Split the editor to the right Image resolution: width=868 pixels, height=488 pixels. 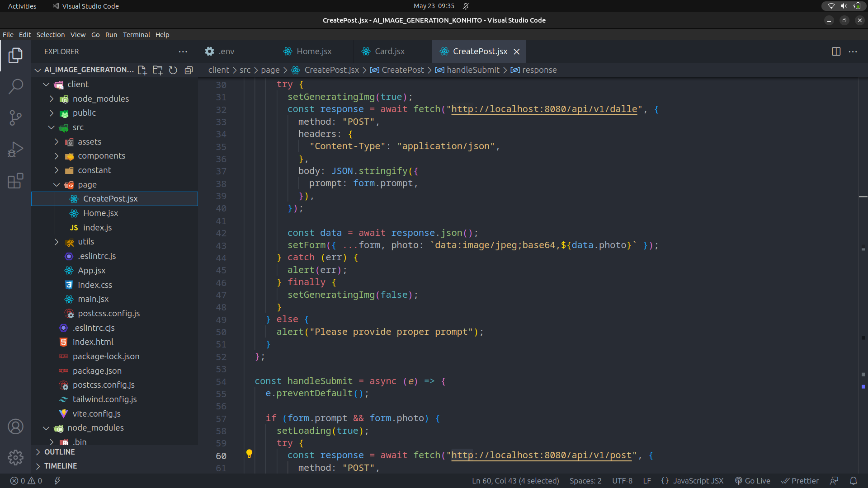coord(836,52)
